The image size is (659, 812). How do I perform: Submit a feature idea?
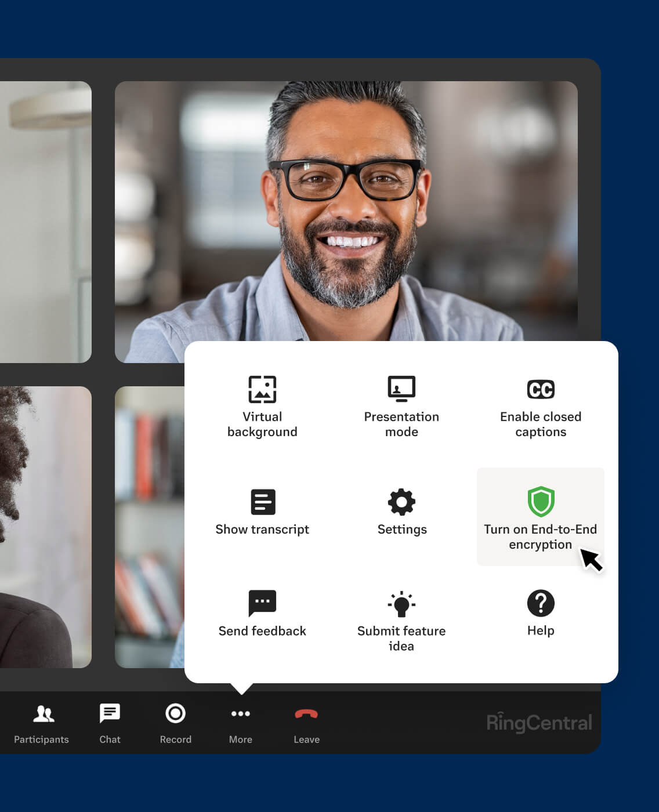coord(401,618)
